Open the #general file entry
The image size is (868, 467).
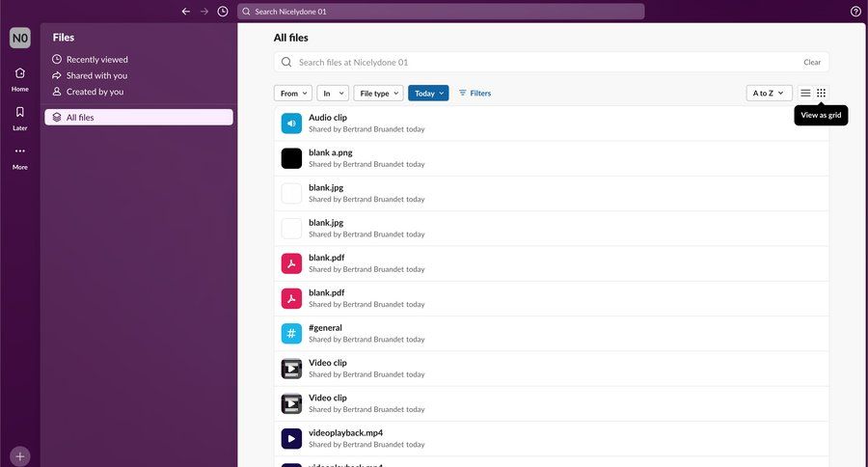[552, 334]
